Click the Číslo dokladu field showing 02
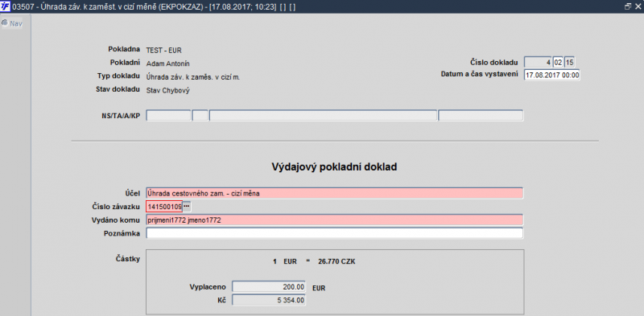 coord(558,63)
